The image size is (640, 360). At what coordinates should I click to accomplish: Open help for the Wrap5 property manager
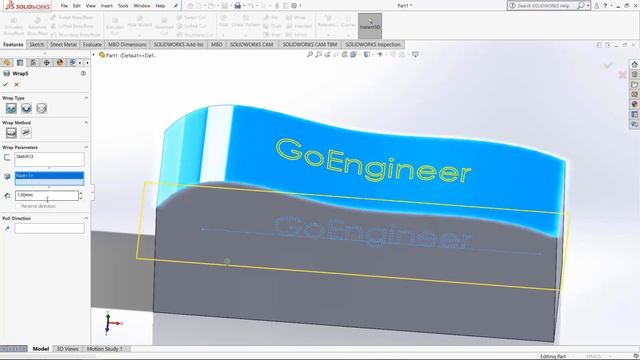click(x=83, y=73)
